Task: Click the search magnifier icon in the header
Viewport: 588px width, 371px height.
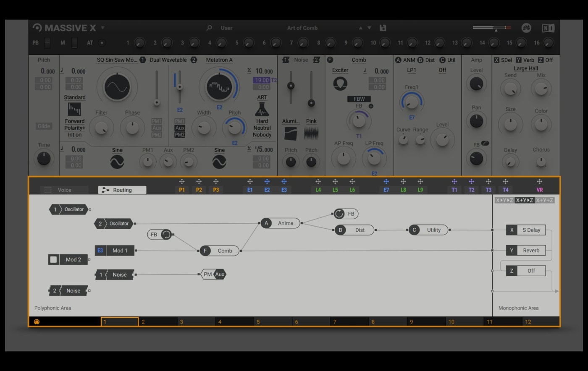Action: coord(209,28)
